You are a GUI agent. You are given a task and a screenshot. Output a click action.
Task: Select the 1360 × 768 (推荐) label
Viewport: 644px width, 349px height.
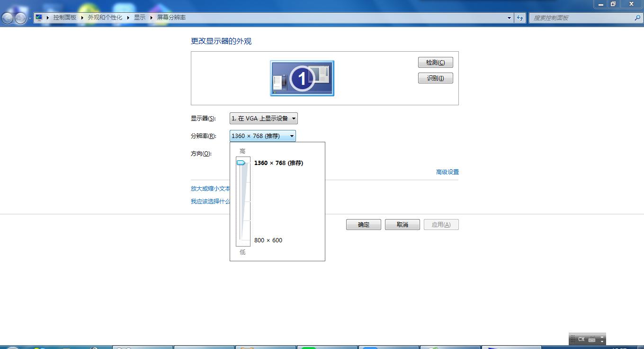pyautogui.click(x=278, y=163)
